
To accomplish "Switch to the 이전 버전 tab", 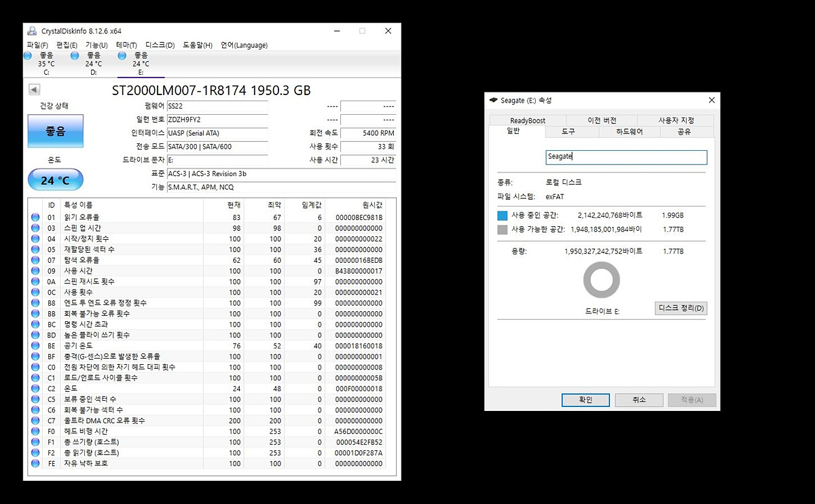I will click(x=602, y=120).
